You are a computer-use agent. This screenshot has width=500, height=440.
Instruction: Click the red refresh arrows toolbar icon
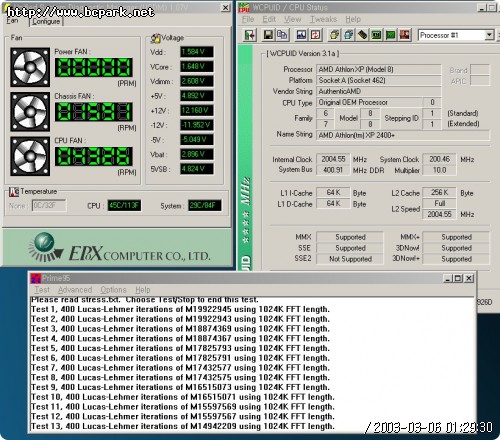click(x=315, y=35)
